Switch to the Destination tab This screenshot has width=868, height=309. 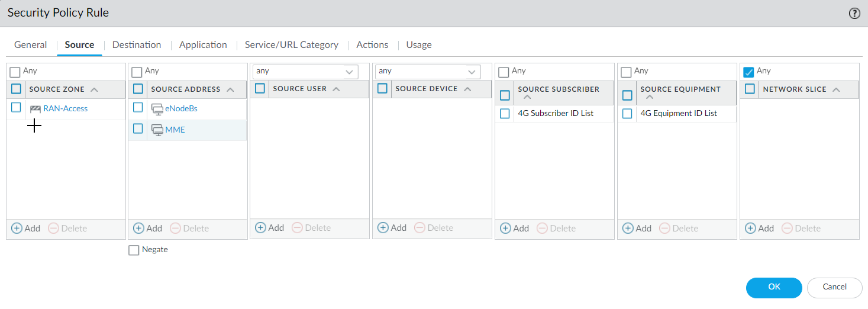pos(137,45)
